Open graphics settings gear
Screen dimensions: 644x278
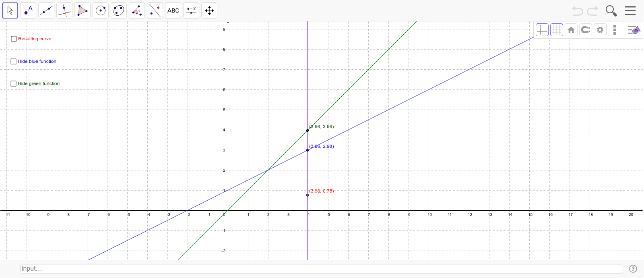(x=600, y=30)
